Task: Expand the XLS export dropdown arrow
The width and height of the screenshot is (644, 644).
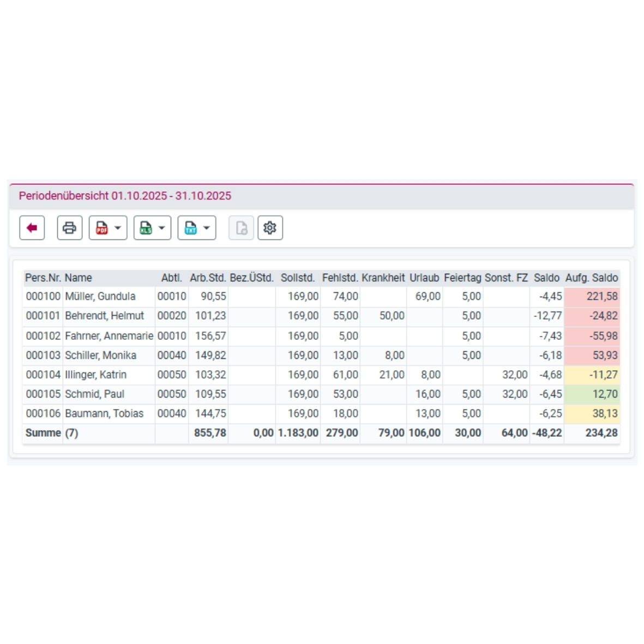Action: [x=162, y=228]
